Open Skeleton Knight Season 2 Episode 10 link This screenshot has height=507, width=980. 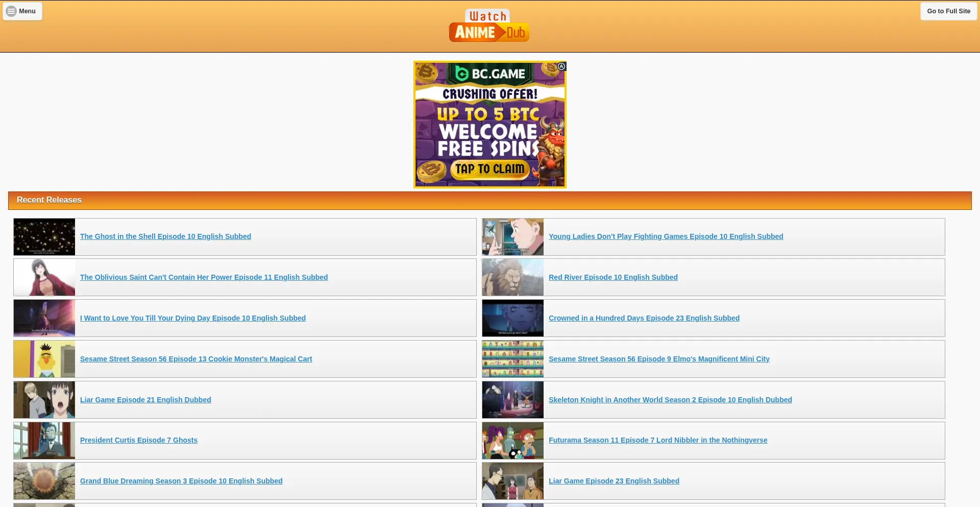[670, 400]
